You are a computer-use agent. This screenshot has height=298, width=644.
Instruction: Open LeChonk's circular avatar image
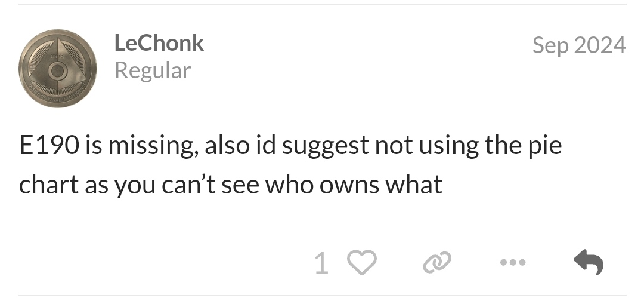pyautogui.click(x=57, y=68)
